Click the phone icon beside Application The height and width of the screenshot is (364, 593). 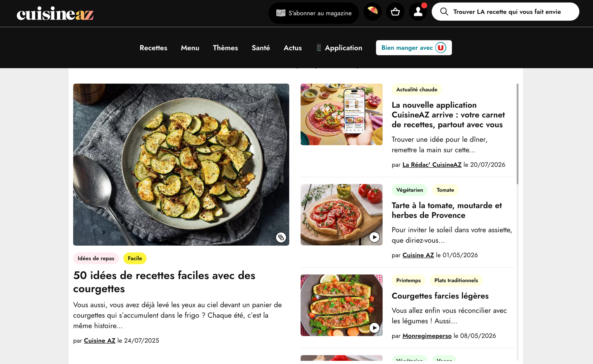coord(319,48)
